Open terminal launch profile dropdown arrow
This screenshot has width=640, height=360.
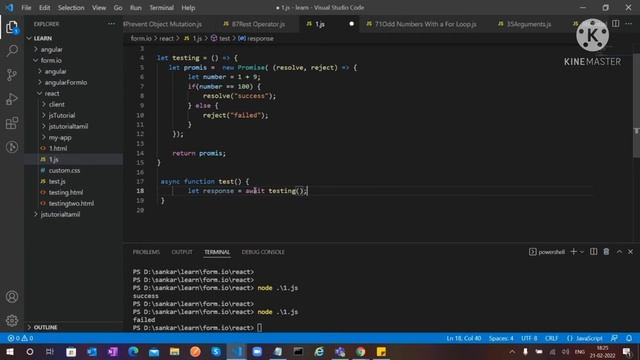(x=582, y=252)
